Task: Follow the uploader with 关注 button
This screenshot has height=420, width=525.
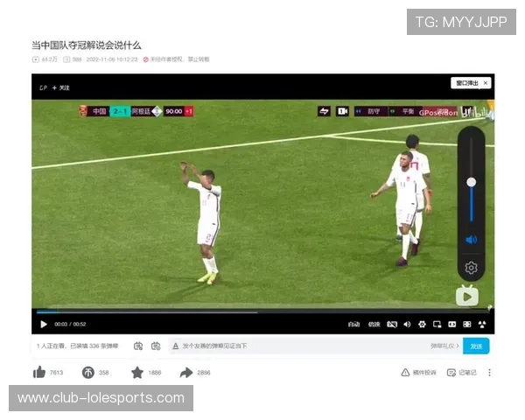Action: tap(60, 87)
